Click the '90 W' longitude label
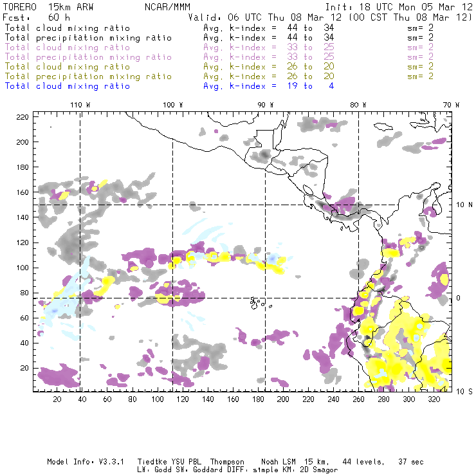 click(266, 105)
